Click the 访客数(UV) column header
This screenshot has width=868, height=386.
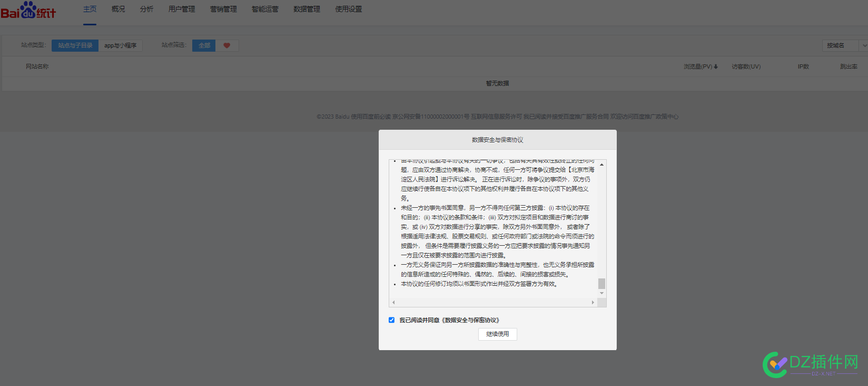tap(746, 66)
